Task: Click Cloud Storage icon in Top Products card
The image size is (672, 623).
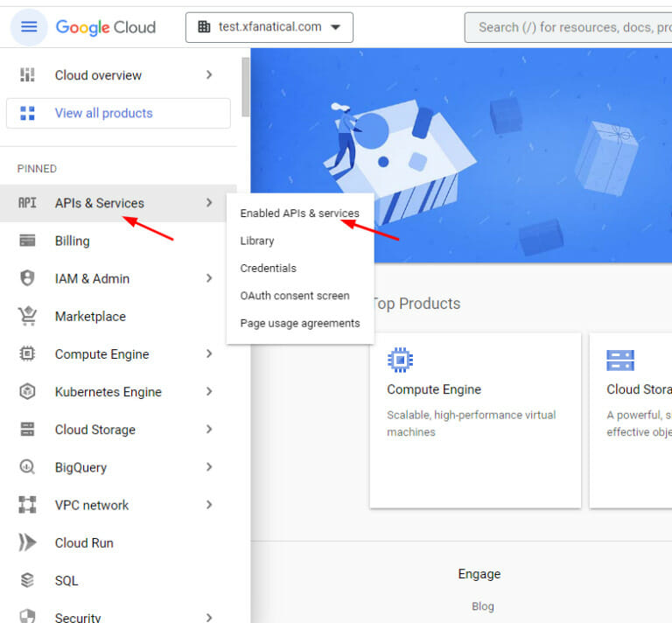Action: pos(620,360)
